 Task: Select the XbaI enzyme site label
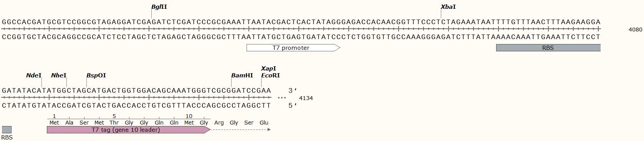click(x=448, y=7)
